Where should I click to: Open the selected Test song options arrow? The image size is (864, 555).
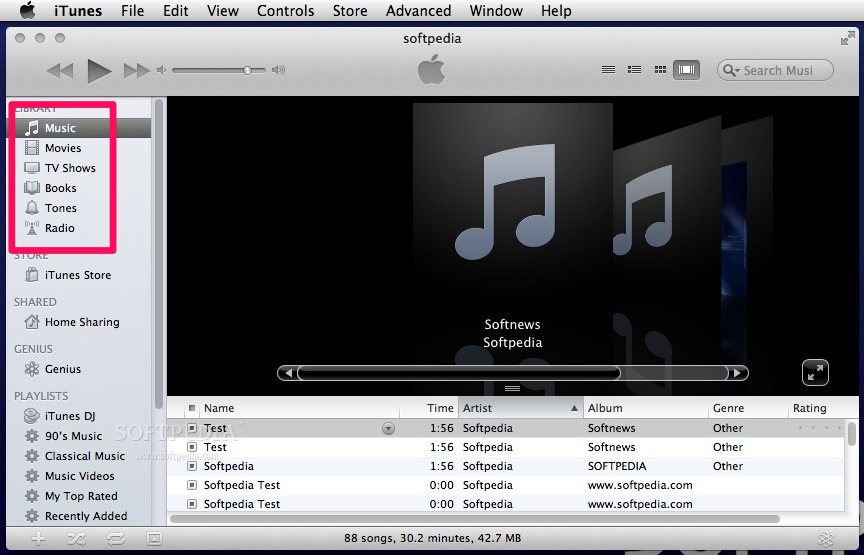[x=388, y=428]
